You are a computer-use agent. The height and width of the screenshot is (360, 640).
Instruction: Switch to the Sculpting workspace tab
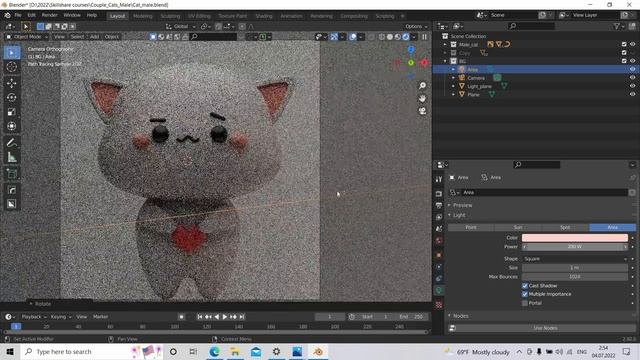tap(170, 16)
